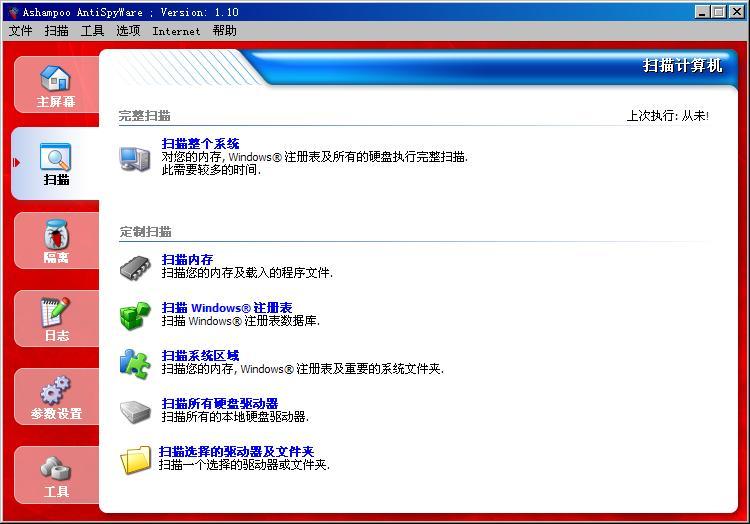Screen dimensions: 750x524
Task: Click the memory chip icon
Action: pos(135,268)
